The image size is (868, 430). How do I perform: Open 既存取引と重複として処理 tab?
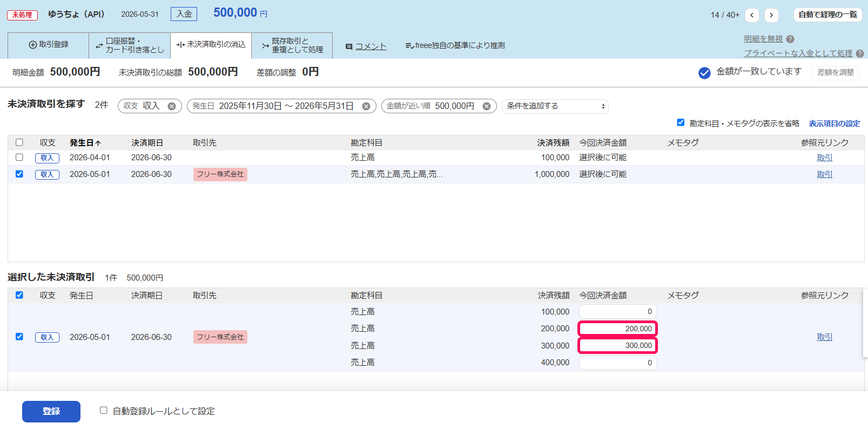(292, 45)
